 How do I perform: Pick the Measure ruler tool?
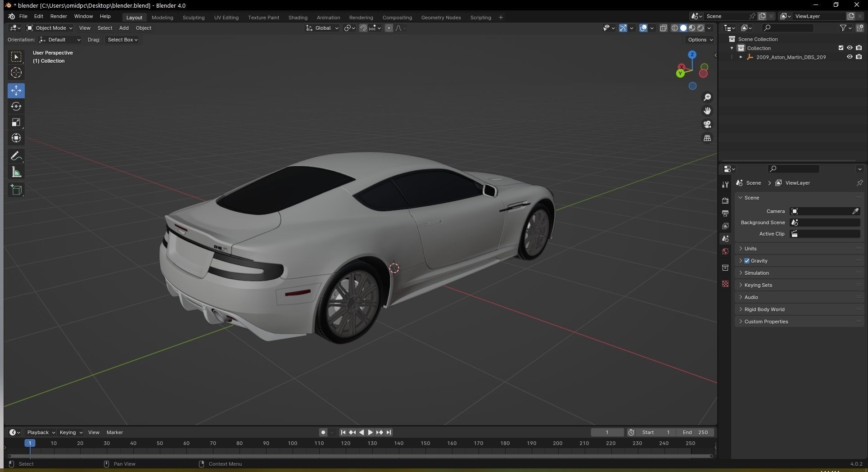[16, 172]
